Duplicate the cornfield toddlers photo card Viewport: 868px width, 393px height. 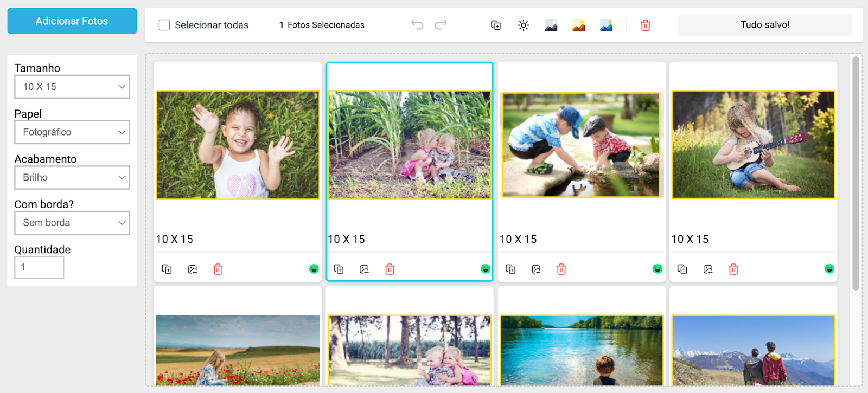[339, 269]
